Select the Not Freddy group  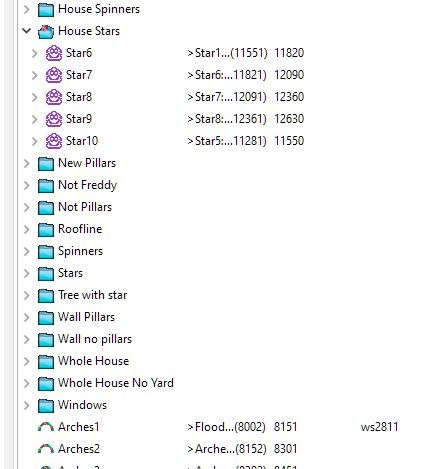[x=87, y=185]
